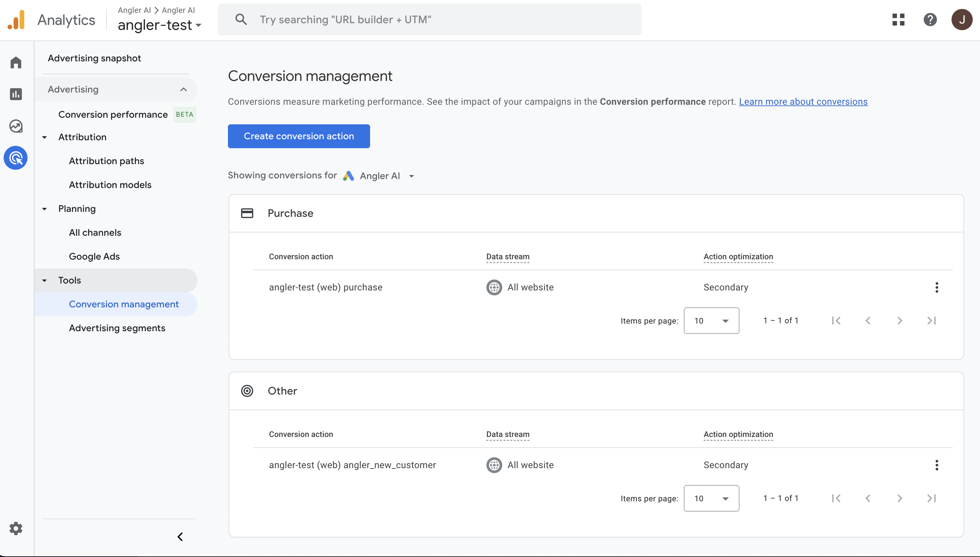Go to previous page in Other table

pyautogui.click(x=868, y=498)
